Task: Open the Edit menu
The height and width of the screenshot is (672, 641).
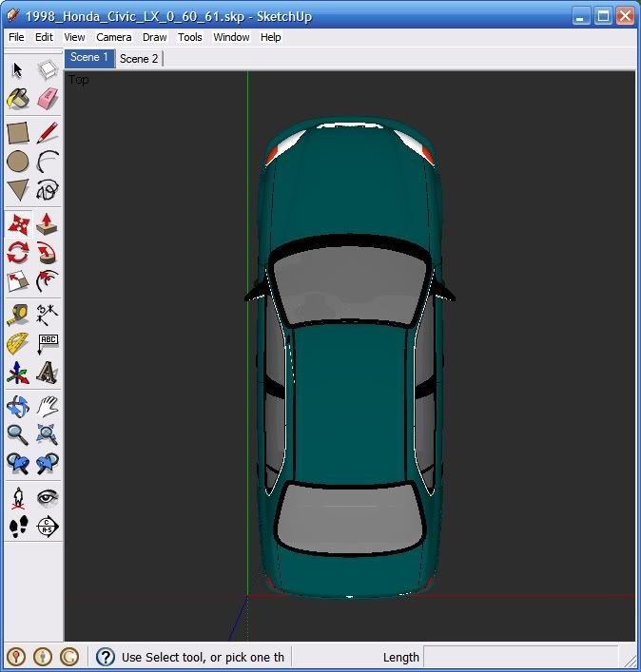Action: coord(44,37)
